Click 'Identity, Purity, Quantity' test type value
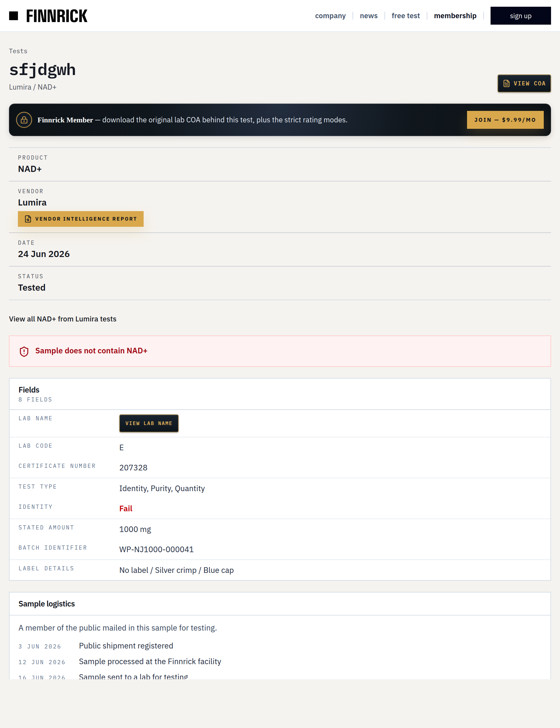The height and width of the screenshot is (728, 560). tap(162, 488)
